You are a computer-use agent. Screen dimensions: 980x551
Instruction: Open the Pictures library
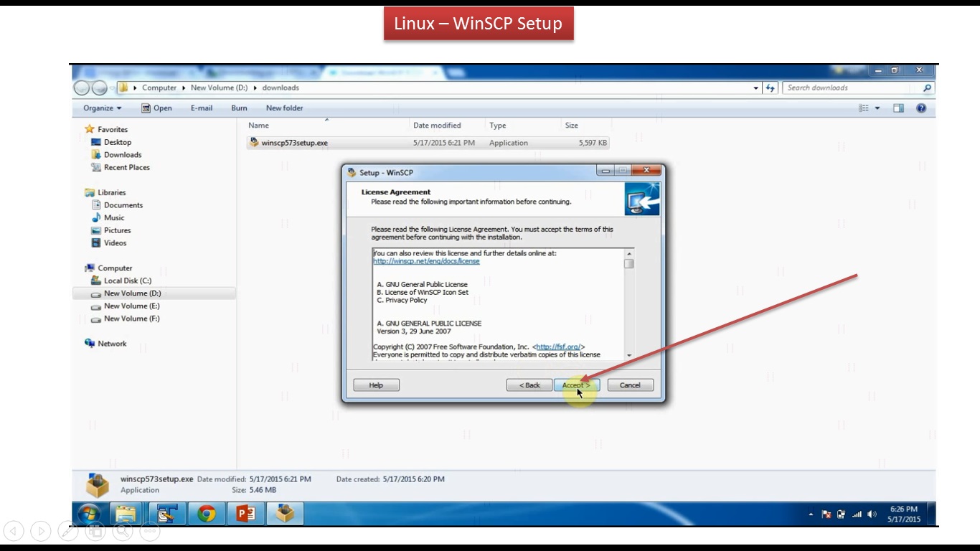click(111, 230)
